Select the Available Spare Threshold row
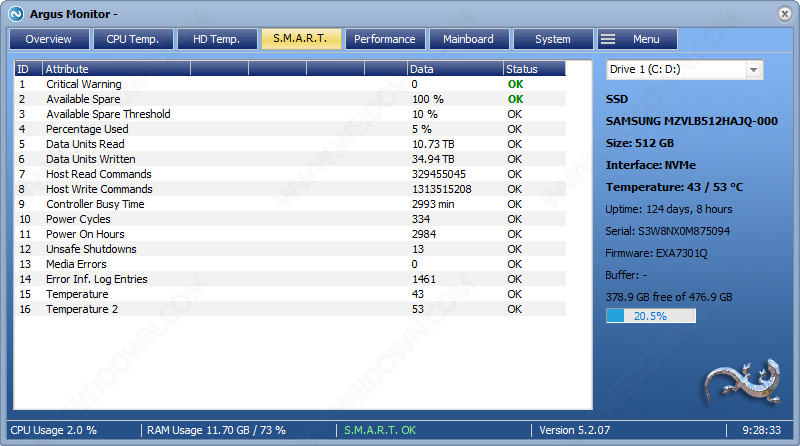The width and height of the screenshot is (800, 446). click(290, 114)
